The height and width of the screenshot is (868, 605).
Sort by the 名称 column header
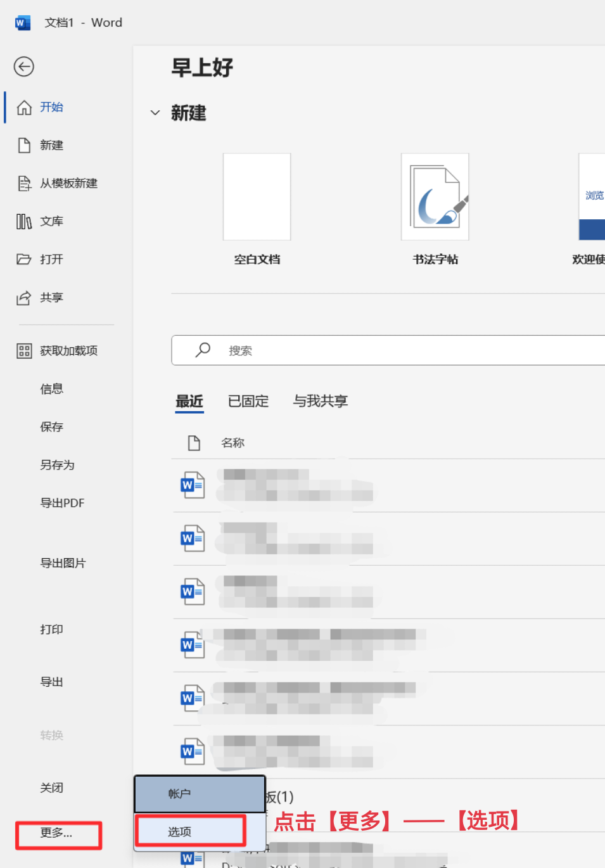(232, 443)
